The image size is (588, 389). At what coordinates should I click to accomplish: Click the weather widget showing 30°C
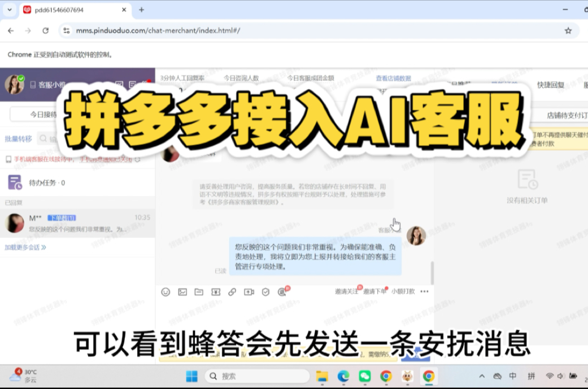(x=23, y=375)
